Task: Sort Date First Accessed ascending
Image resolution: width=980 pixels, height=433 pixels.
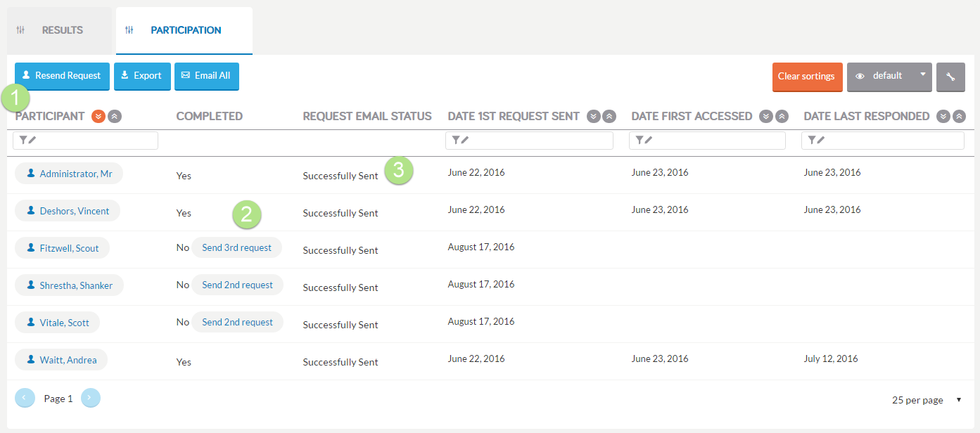Action: click(x=782, y=116)
